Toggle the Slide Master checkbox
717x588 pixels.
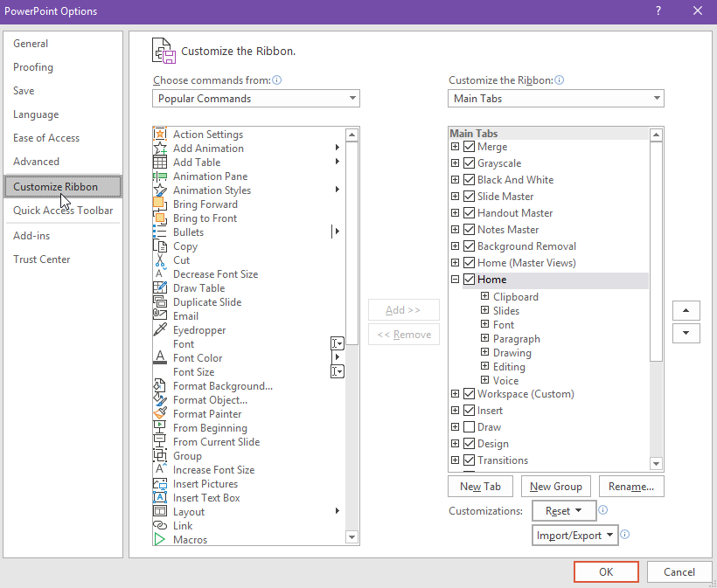pos(469,197)
